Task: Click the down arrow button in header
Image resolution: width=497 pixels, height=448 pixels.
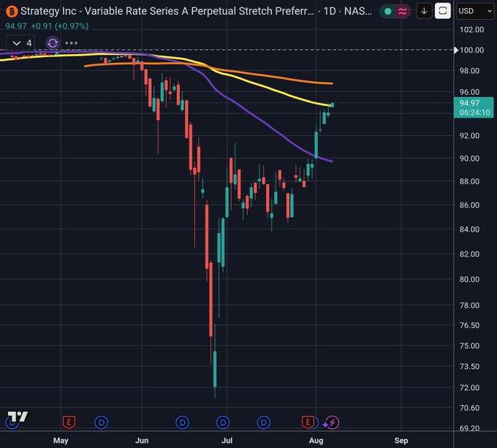Action: (424, 11)
